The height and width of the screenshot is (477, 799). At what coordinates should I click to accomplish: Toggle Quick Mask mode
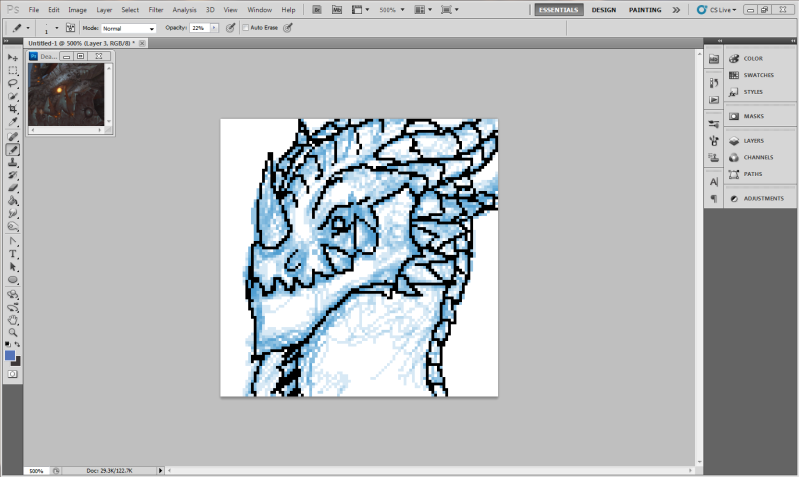[13, 374]
